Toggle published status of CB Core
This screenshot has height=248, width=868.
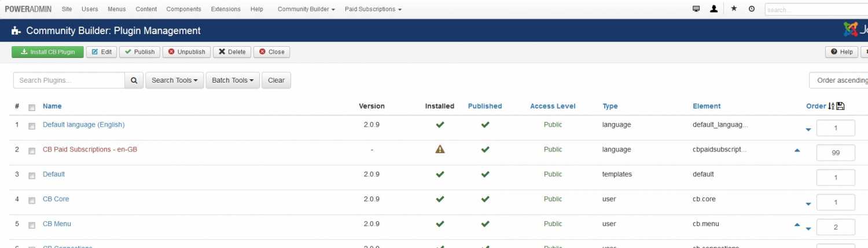click(x=485, y=199)
